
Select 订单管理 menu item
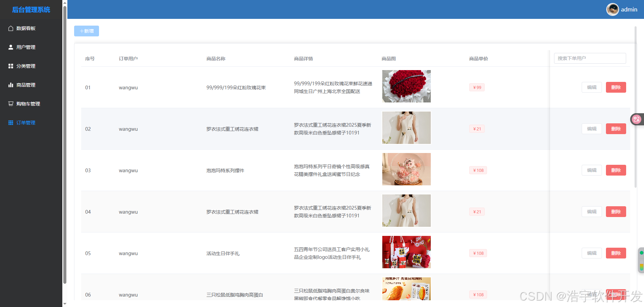point(31,123)
